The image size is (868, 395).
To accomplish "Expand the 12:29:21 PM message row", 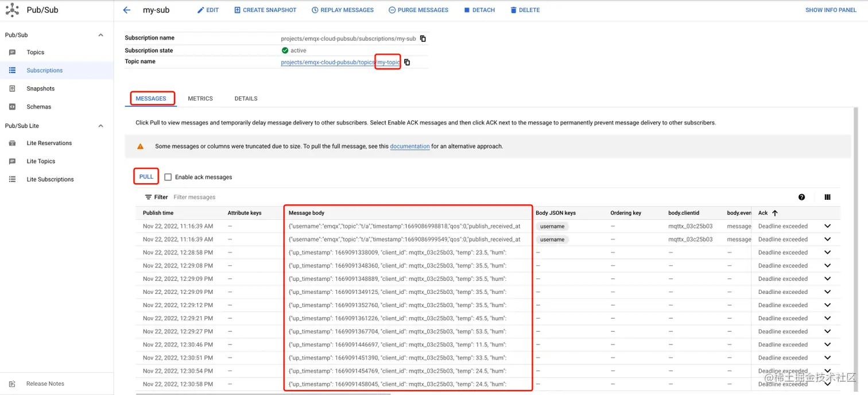I will [827, 319].
